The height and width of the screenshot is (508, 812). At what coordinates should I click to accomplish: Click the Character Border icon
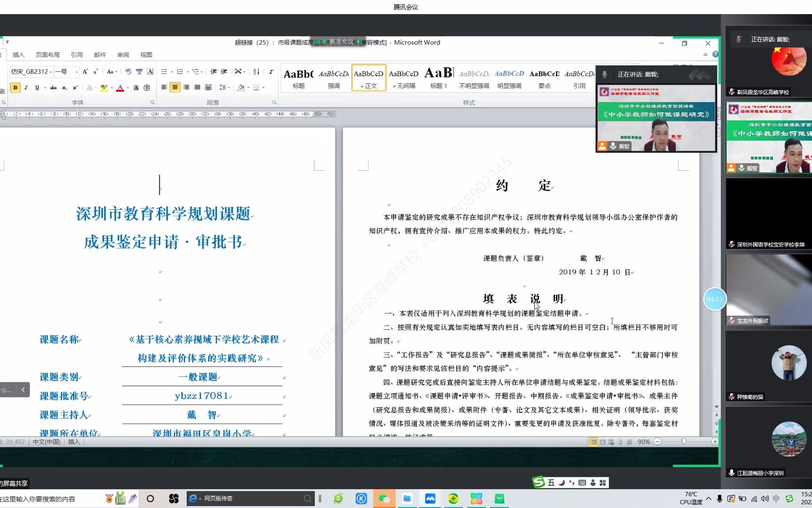[150, 71]
